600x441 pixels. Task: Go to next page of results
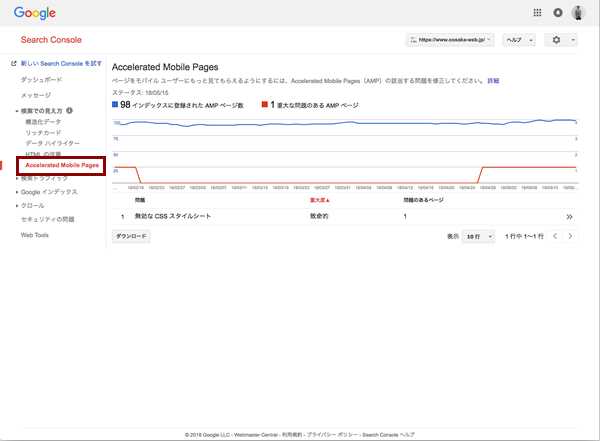[x=571, y=236]
